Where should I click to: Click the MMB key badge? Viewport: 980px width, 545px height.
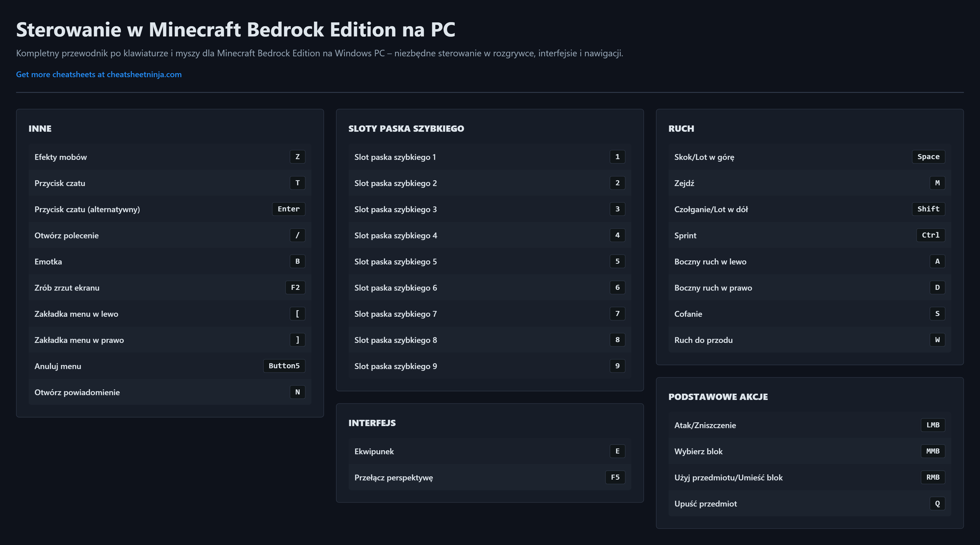click(x=932, y=451)
